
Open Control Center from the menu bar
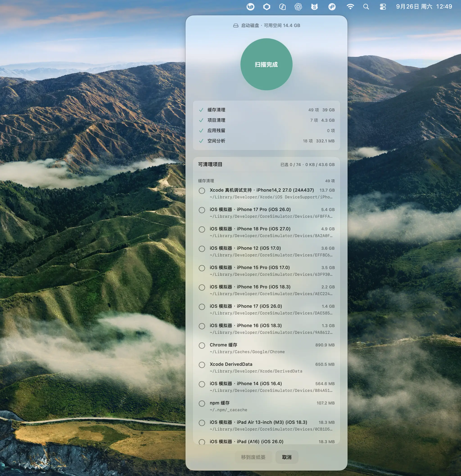383,7
